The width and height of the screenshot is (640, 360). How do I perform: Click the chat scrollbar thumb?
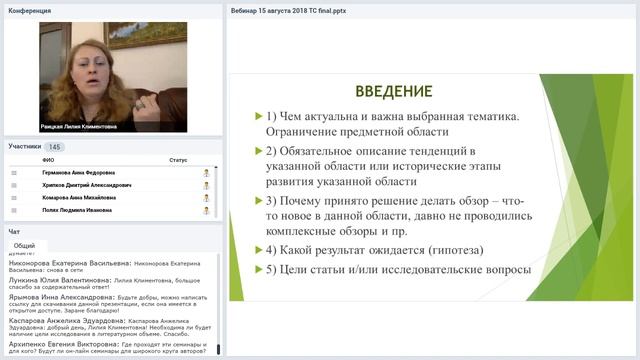218,349
